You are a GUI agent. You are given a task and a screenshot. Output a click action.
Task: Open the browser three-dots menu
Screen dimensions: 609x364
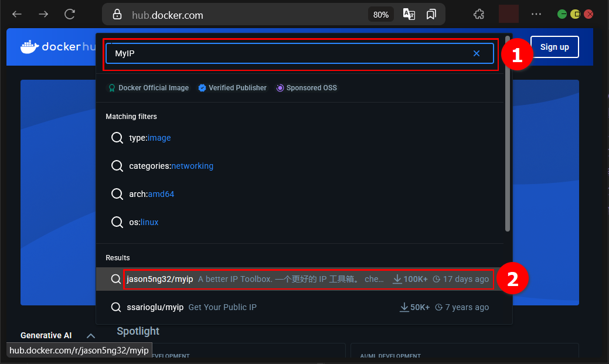pyautogui.click(x=536, y=14)
